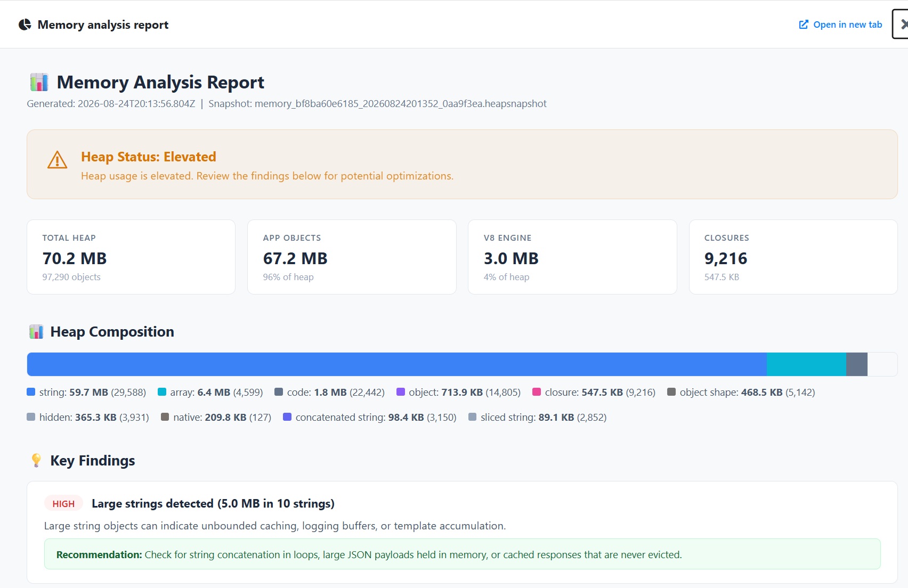
Task: Click the '96% of heap' text
Action: [288, 277]
